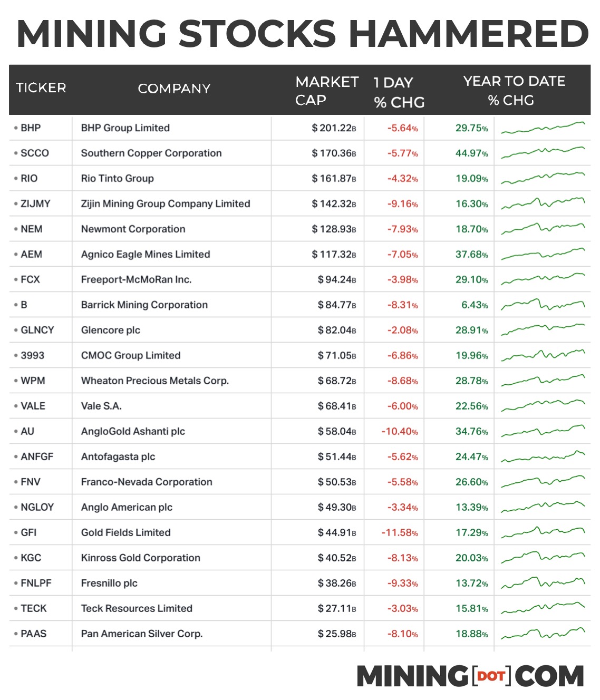Open the TECK ticker symbol
The image size is (600, 700).
(x=34, y=608)
